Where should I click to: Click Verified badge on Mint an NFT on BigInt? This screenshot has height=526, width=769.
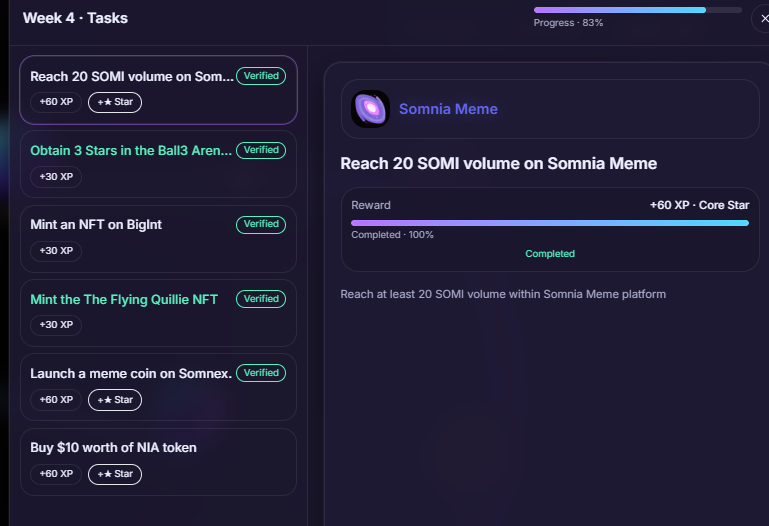point(261,225)
